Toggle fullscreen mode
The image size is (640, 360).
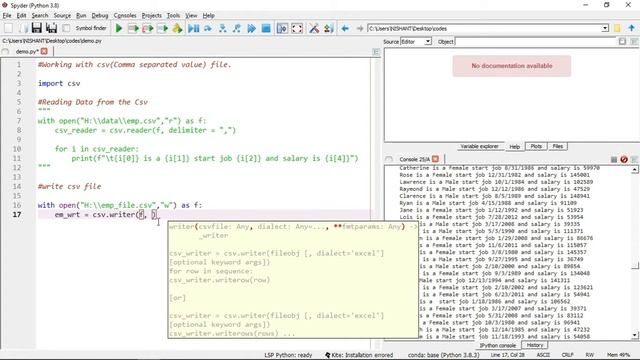(297, 28)
